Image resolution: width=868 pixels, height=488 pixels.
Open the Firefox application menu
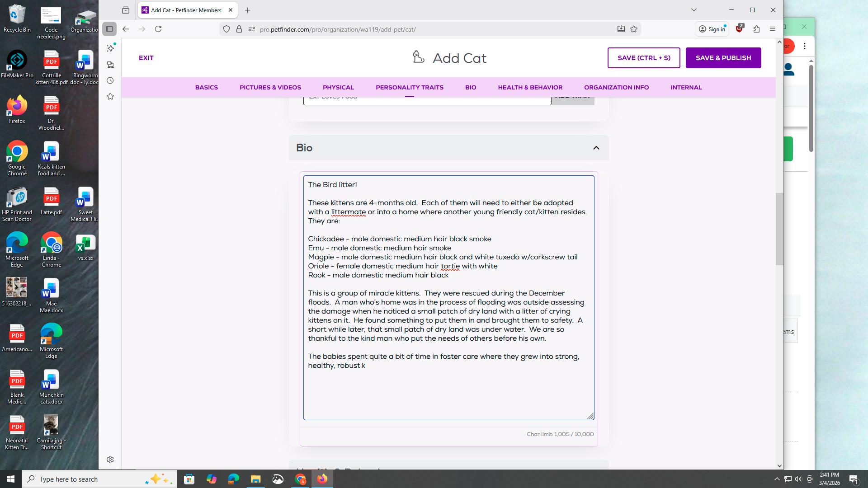773,29
